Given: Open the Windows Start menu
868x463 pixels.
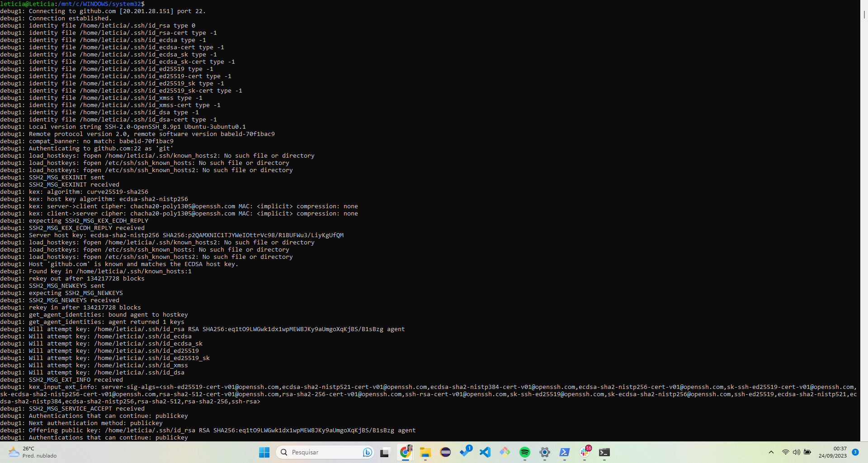Looking at the screenshot, I should (264, 452).
